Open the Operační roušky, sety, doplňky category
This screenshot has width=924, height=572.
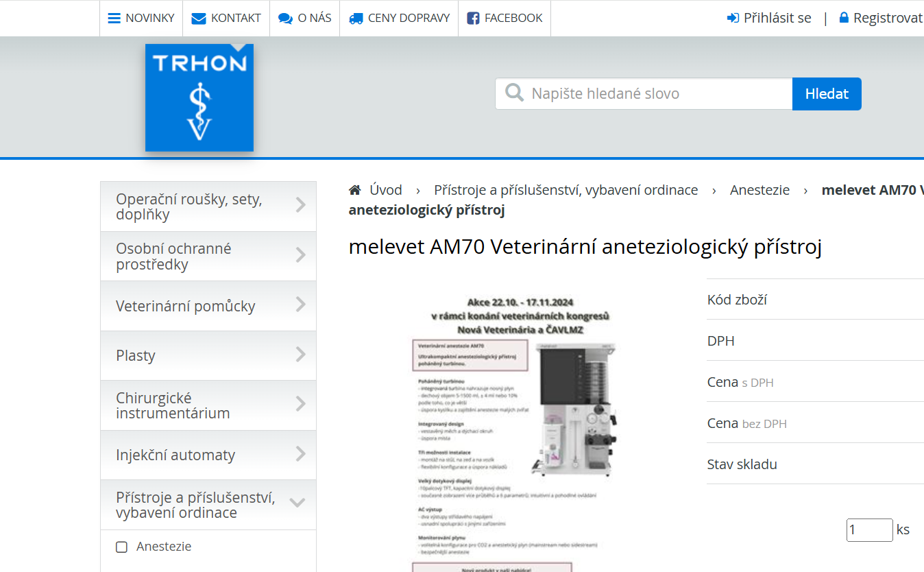[208, 206]
